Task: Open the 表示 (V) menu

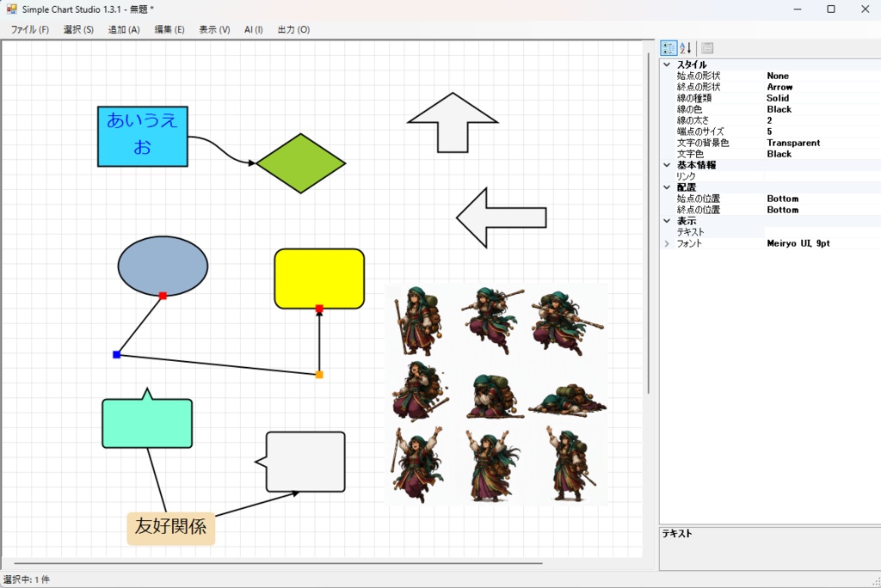Action: (214, 30)
